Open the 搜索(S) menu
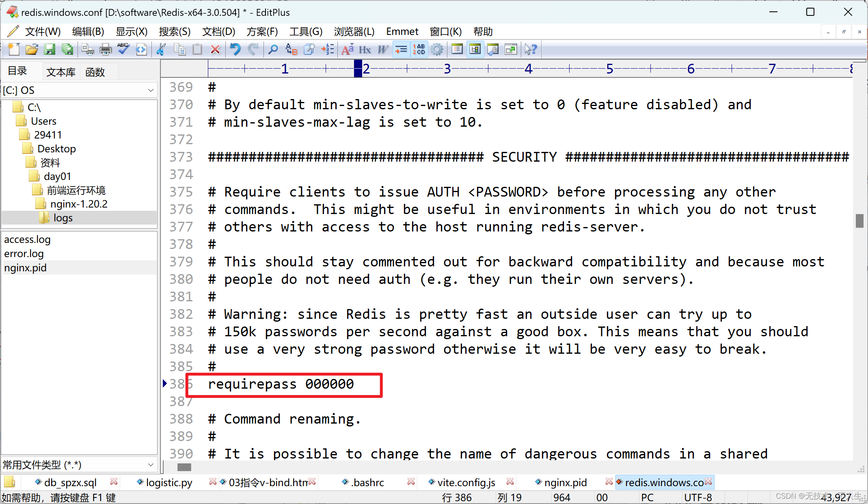 click(175, 32)
